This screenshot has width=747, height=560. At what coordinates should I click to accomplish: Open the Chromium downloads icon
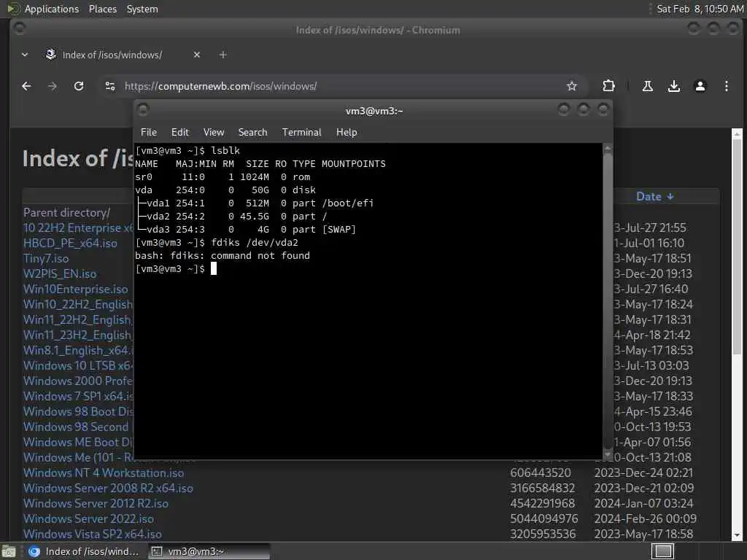pos(673,86)
